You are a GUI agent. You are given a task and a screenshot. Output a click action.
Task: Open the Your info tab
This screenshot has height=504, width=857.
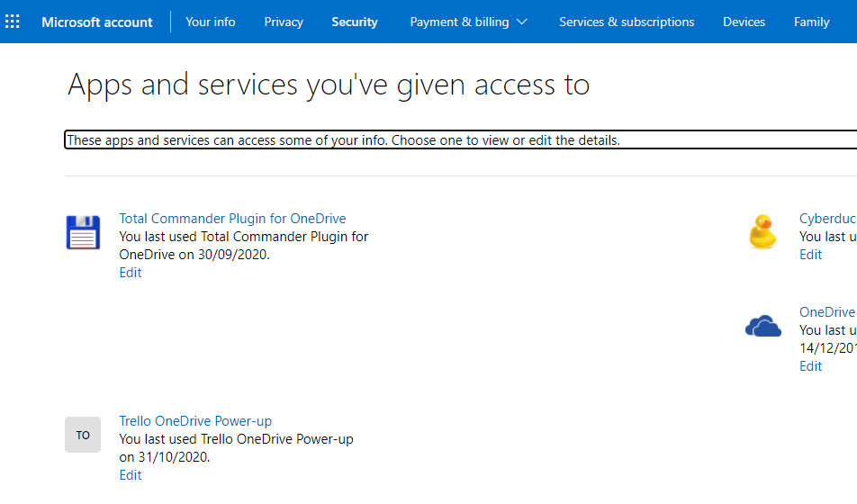point(211,22)
